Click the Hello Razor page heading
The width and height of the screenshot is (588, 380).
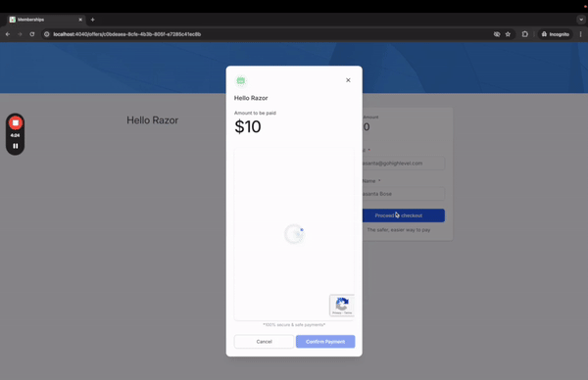(x=152, y=120)
